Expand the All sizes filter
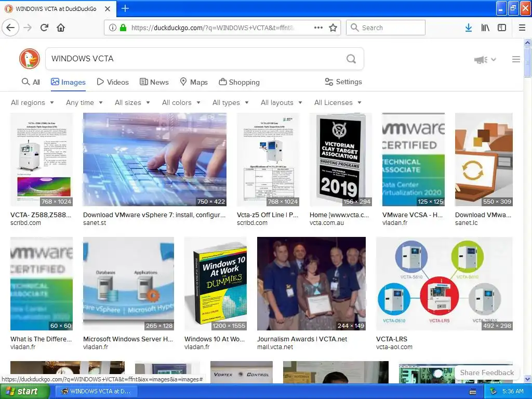Viewport: 532px width, 399px height. [132, 102]
